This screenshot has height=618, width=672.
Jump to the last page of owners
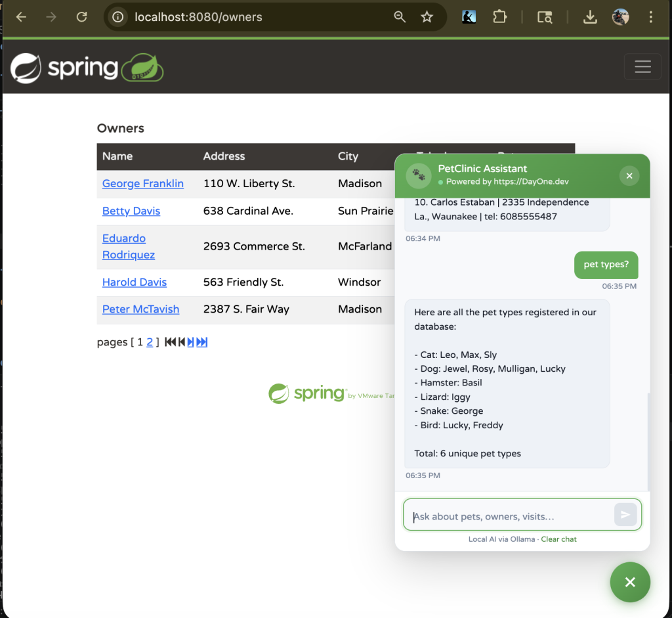(202, 342)
